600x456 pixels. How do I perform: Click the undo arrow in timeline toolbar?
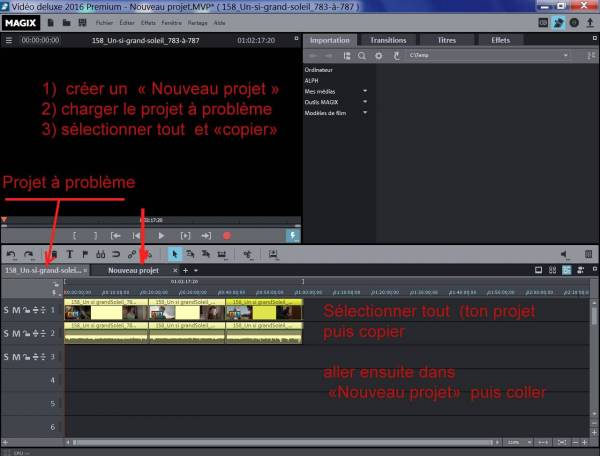click(x=10, y=255)
